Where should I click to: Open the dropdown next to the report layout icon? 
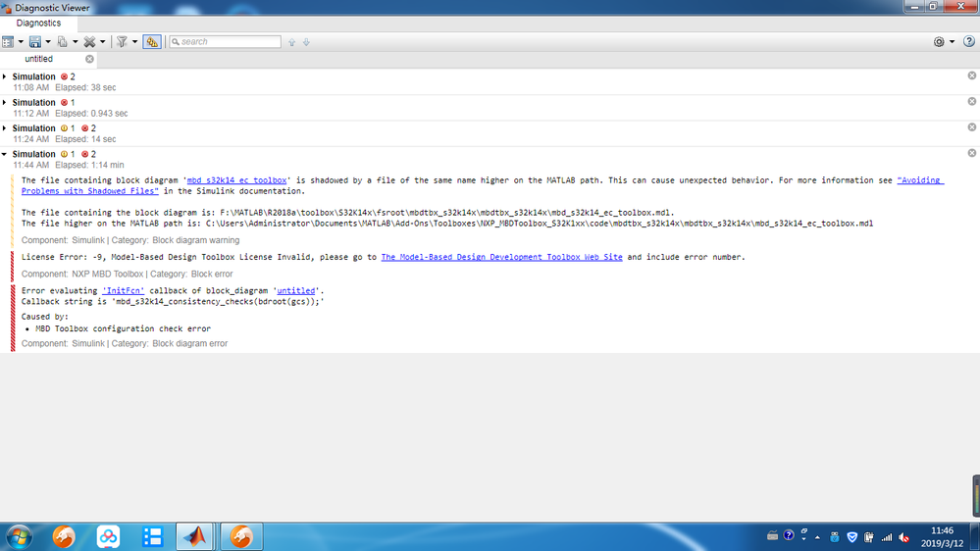[x=21, y=42]
